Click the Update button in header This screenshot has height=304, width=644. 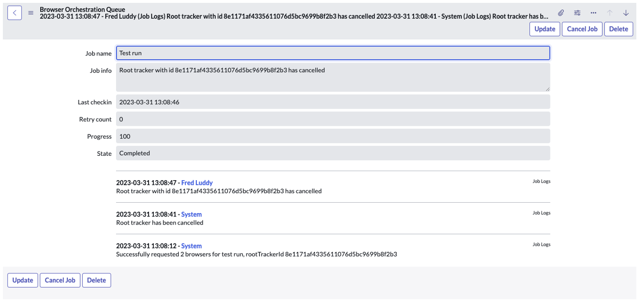pyautogui.click(x=545, y=29)
